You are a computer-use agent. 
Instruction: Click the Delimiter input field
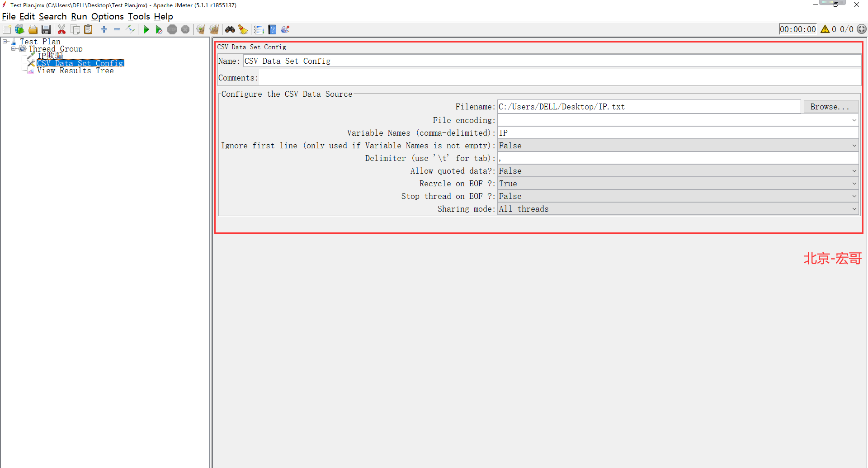point(678,158)
